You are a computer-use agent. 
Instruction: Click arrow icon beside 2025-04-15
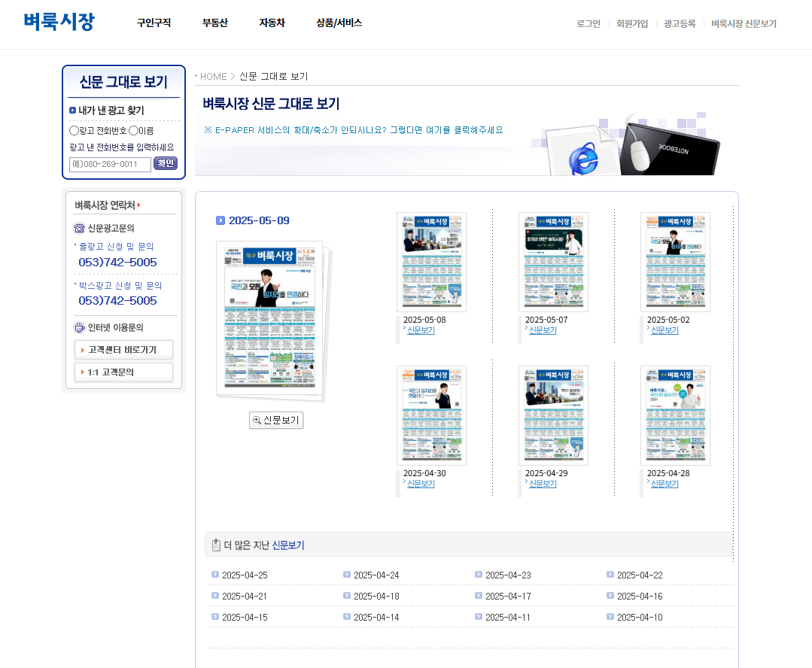[215, 617]
